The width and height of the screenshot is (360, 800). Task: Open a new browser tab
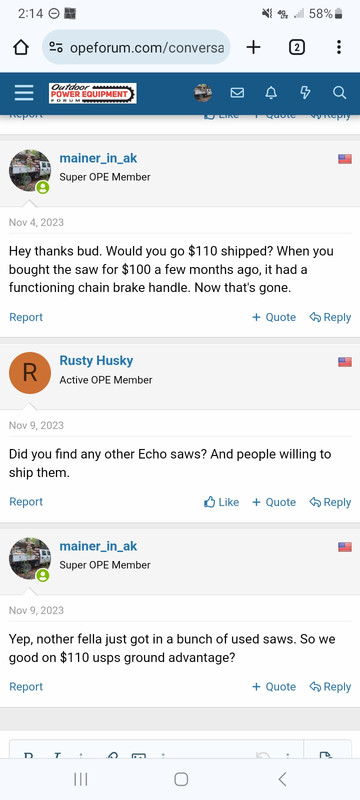pyautogui.click(x=253, y=47)
